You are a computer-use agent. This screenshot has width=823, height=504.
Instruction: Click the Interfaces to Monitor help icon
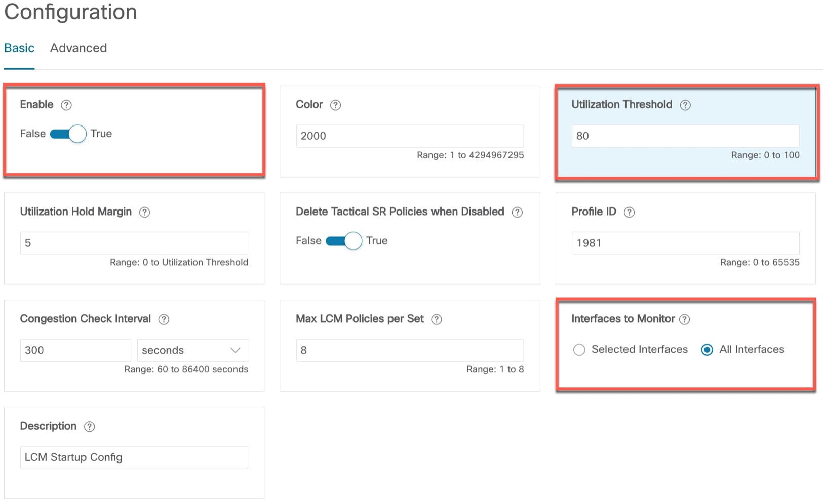(x=685, y=319)
